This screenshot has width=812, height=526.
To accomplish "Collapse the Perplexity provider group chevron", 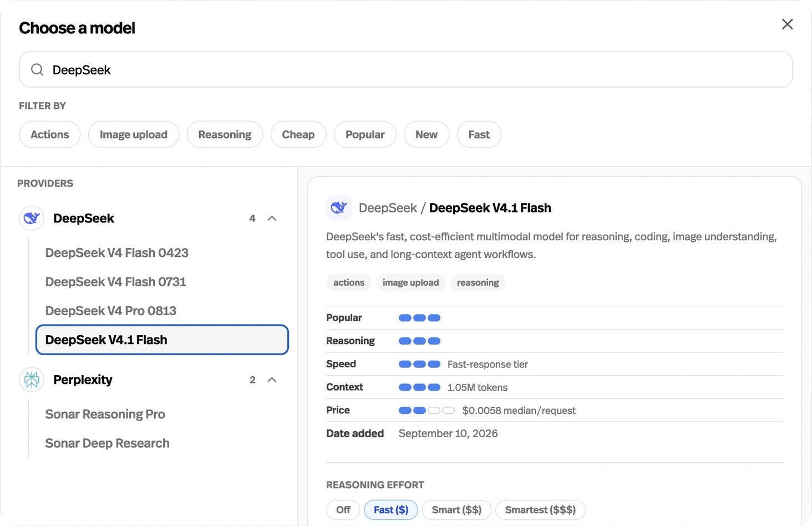I will click(272, 380).
